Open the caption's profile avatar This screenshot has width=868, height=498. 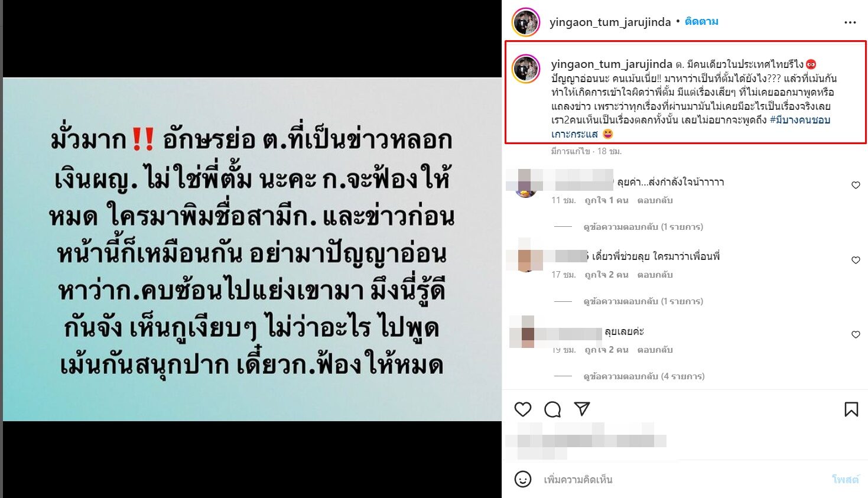525,69
